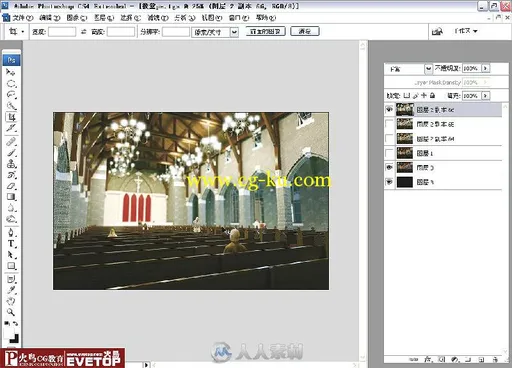Select the Eraser tool

11,186
